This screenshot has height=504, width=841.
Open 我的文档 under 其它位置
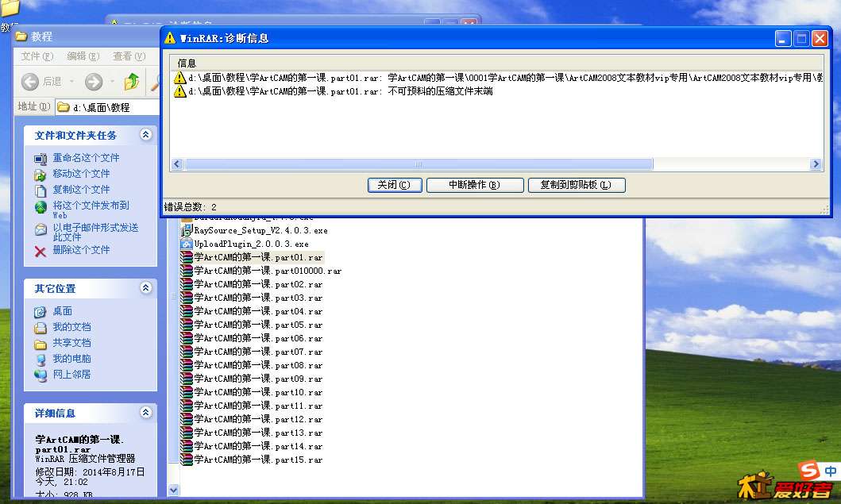(x=72, y=326)
